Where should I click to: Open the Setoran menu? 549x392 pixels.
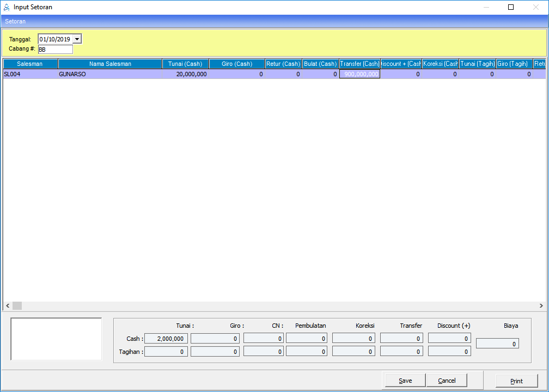[15, 21]
